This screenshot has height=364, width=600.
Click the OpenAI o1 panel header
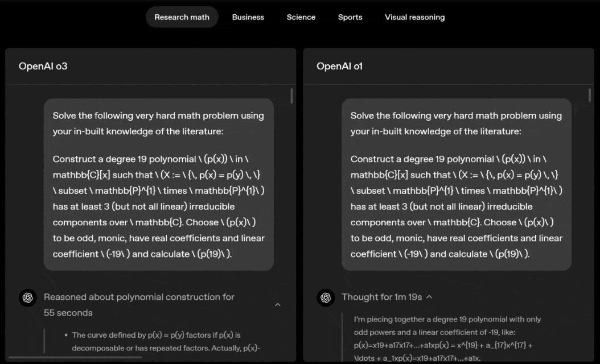pyautogui.click(x=340, y=66)
